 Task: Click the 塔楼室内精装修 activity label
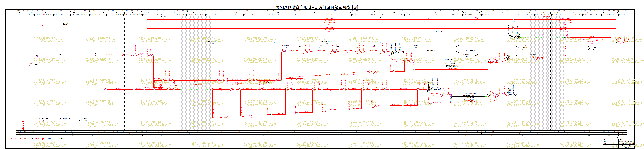tap(600, 40)
